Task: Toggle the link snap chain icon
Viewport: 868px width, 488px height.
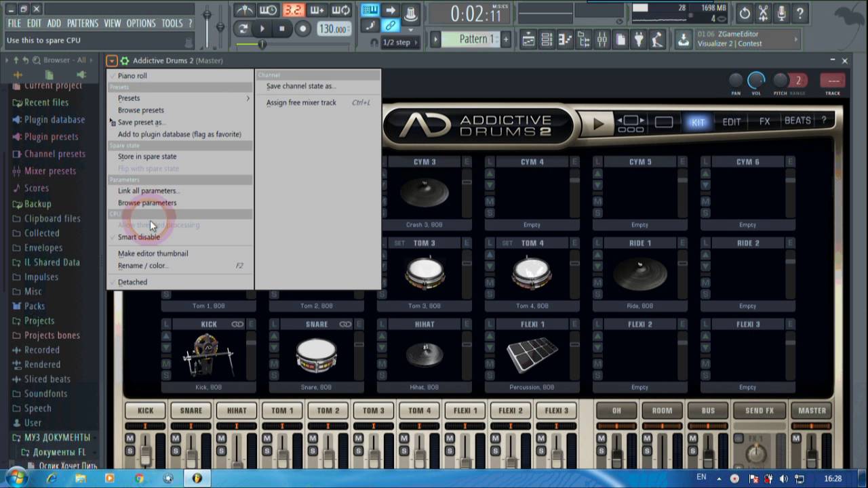Action: [390, 26]
